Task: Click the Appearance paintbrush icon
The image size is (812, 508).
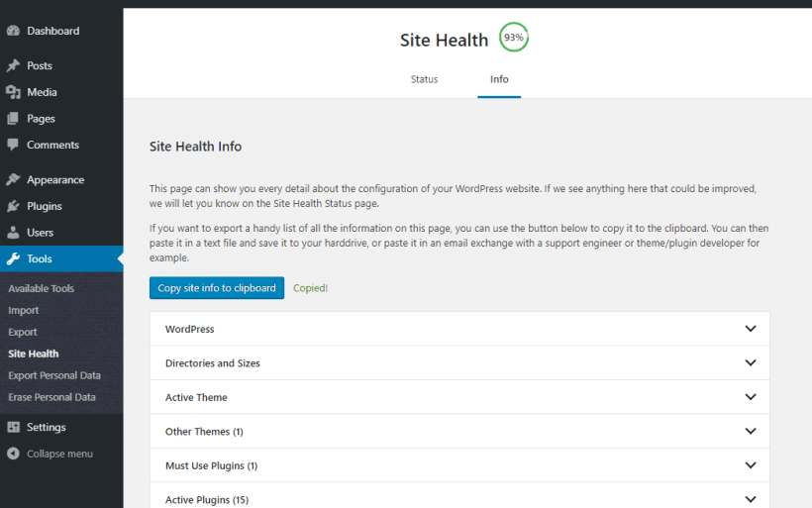Action: 14,179
